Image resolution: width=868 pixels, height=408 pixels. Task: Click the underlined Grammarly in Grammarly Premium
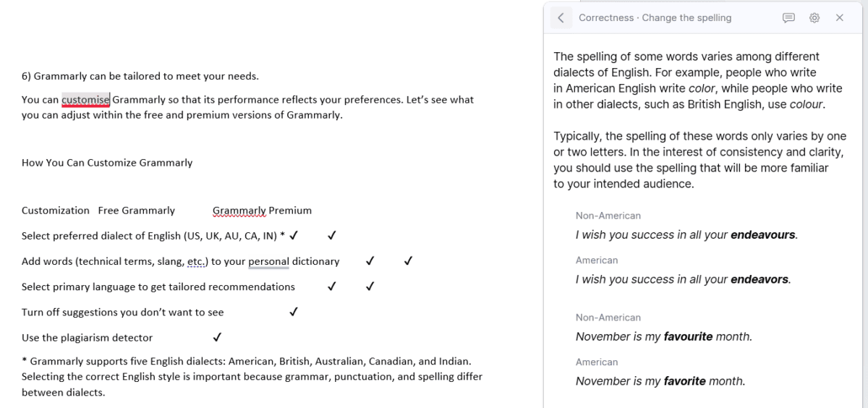click(239, 211)
